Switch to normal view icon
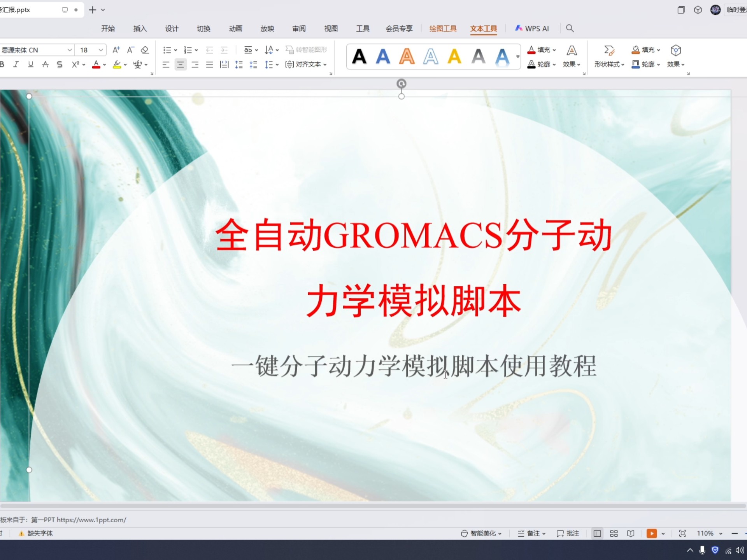747x560 pixels. (597, 534)
